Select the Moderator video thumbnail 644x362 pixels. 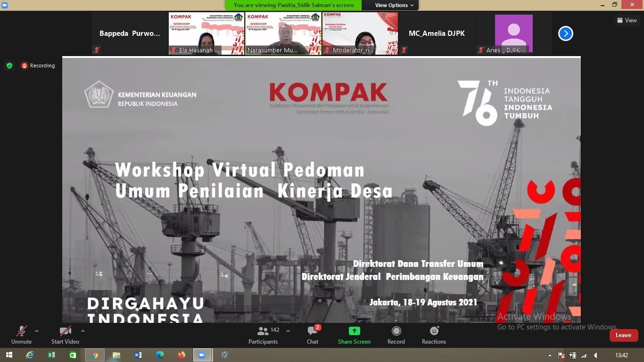pos(360,33)
